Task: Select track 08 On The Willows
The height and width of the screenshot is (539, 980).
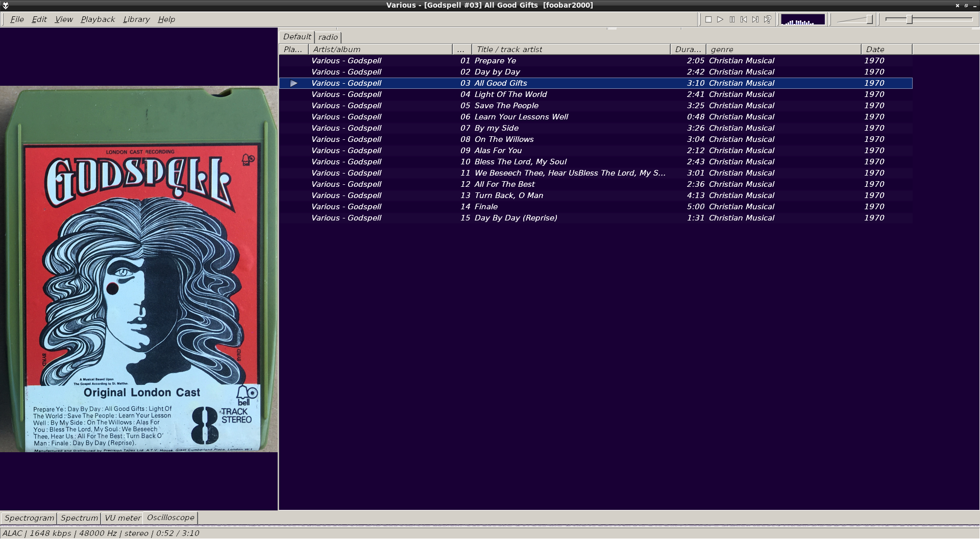Action: click(596, 139)
